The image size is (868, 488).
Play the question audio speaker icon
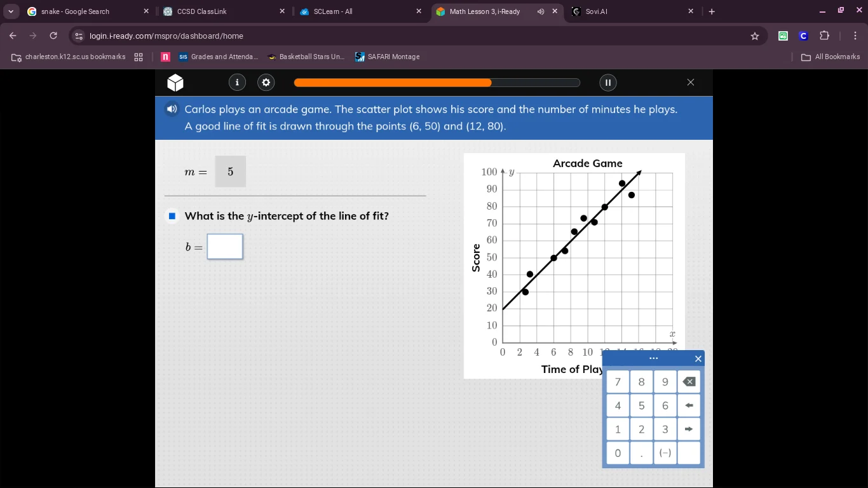click(x=171, y=109)
